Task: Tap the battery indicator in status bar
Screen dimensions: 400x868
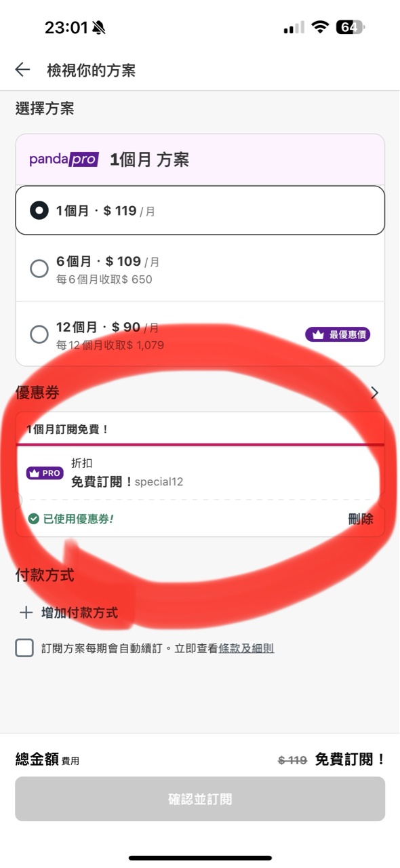Action: click(351, 27)
